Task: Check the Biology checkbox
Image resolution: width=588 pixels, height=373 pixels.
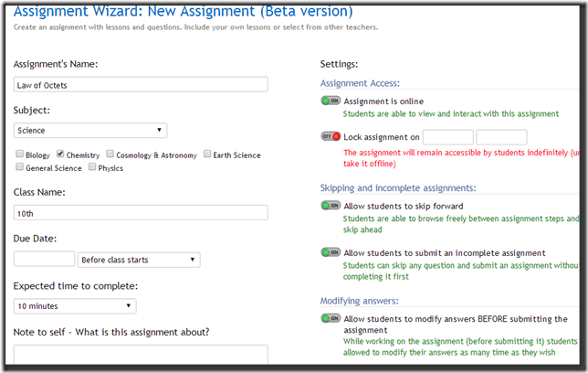Action: pyautogui.click(x=20, y=155)
